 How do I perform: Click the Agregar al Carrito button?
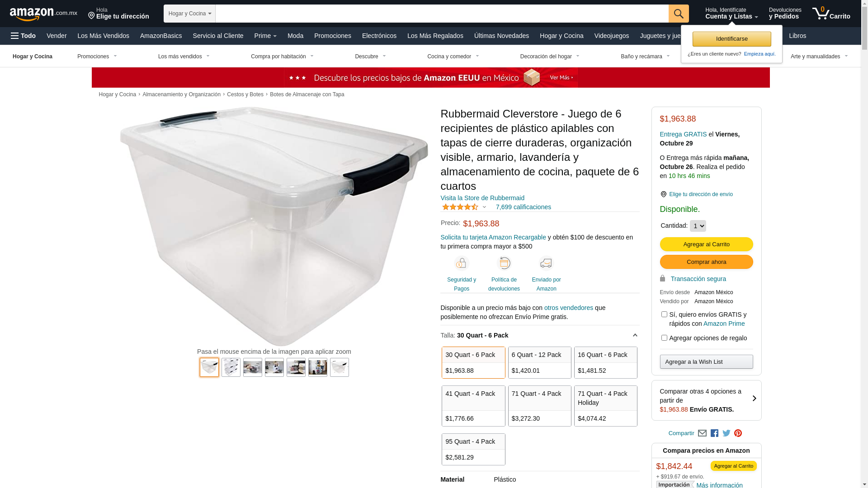(x=706, y=244)
